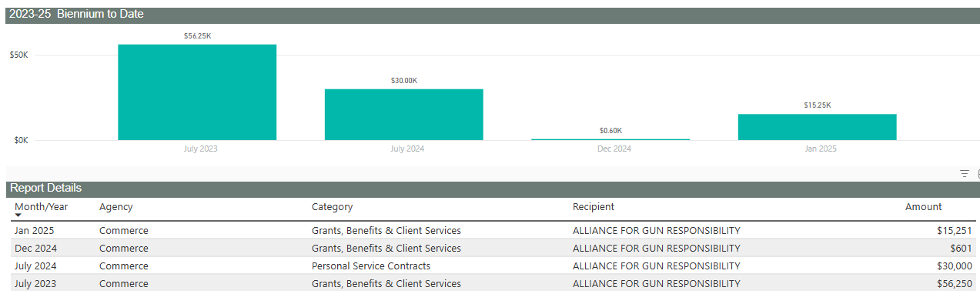
Task: Click the $15.25K data label
Action: [817, 105]
